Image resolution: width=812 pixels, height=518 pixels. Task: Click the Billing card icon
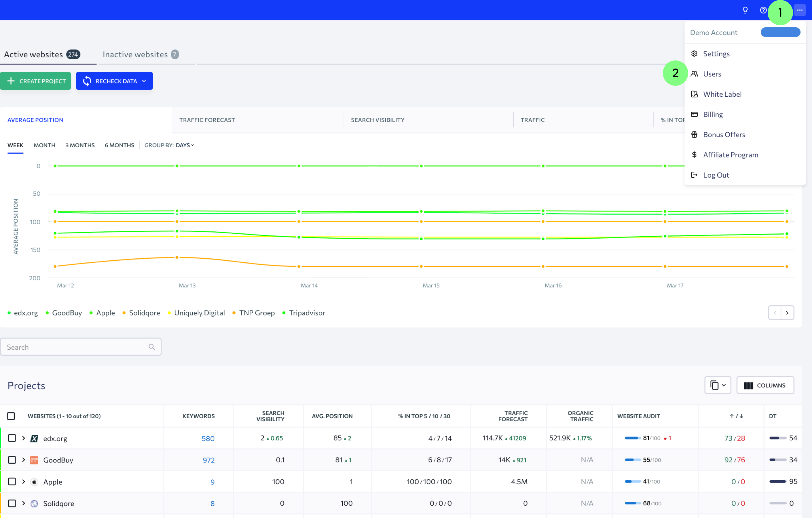pyautogui.click(x=694, y=114)
